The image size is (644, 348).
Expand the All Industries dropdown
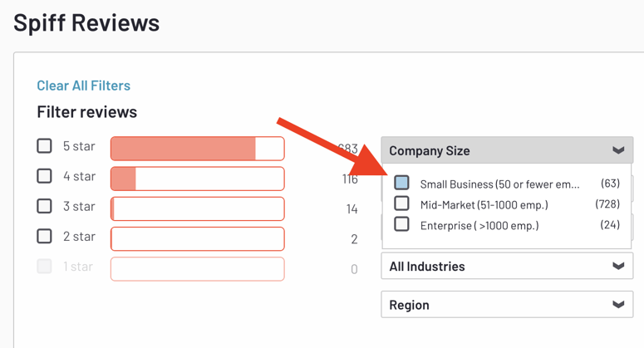click(x=507, y=267)
